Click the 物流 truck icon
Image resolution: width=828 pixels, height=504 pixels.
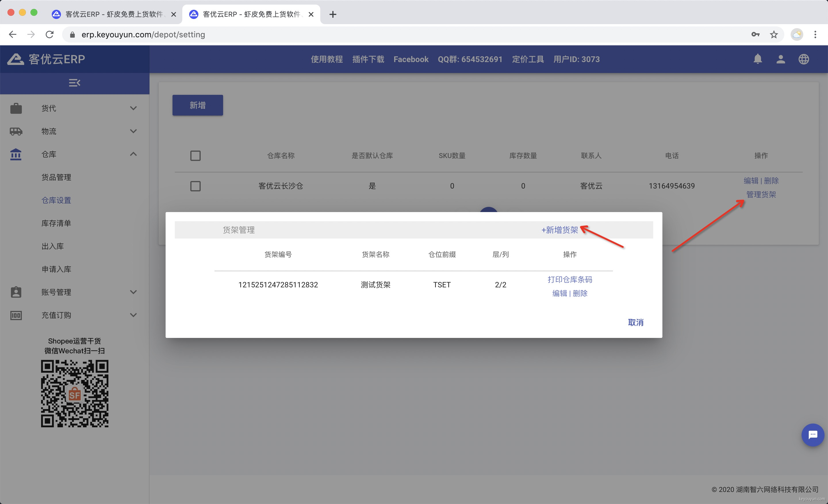tap(16, 131)
